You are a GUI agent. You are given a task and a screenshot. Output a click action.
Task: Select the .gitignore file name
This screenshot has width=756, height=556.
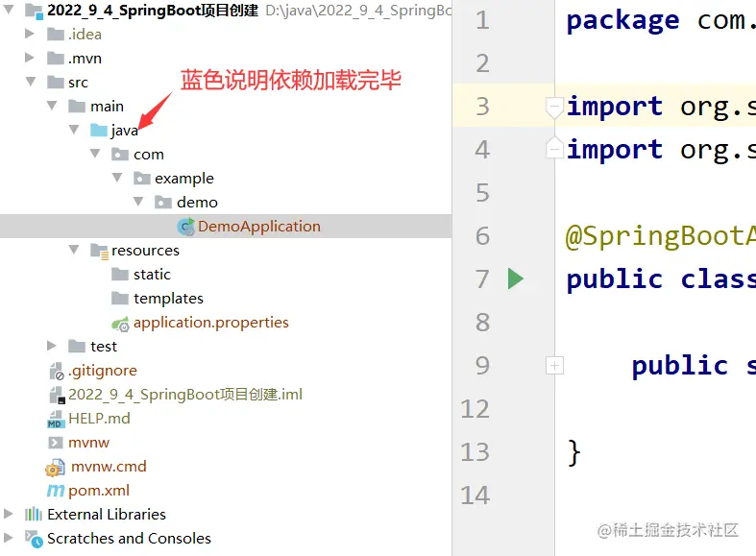pyautogui.click(x=103, y=371)
